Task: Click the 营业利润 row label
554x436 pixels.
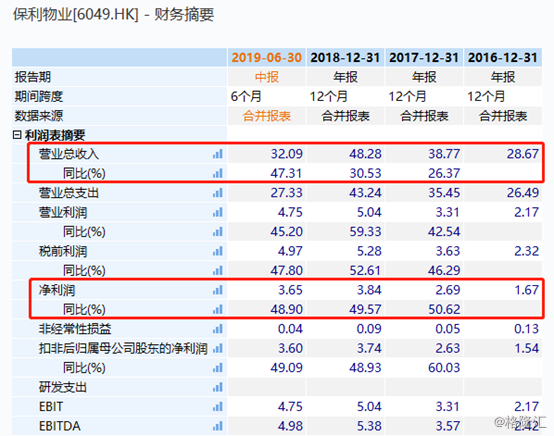Action: [x=63, y=212]
